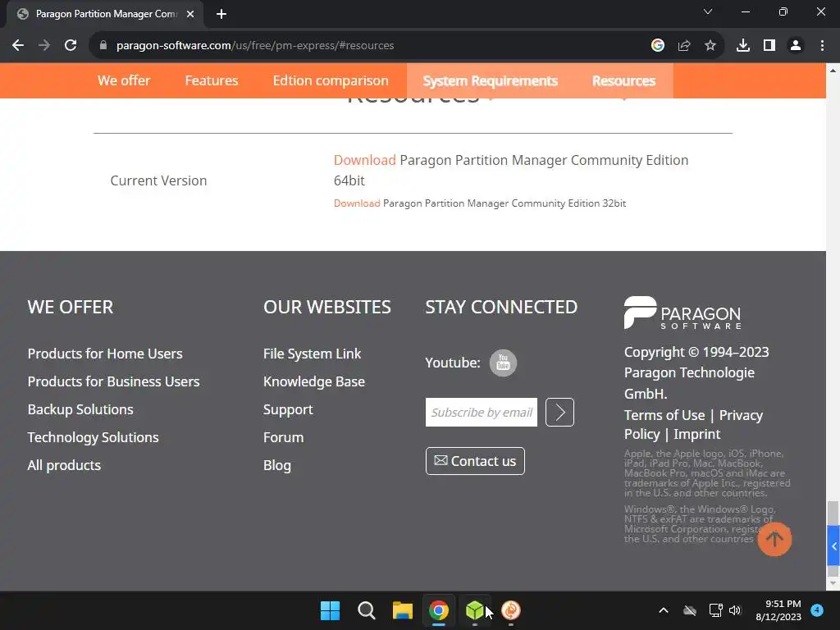Screen dimensions: 840x630
Task: Open a new browser tab
Action: pyautogui.click(x=221, y=14)
